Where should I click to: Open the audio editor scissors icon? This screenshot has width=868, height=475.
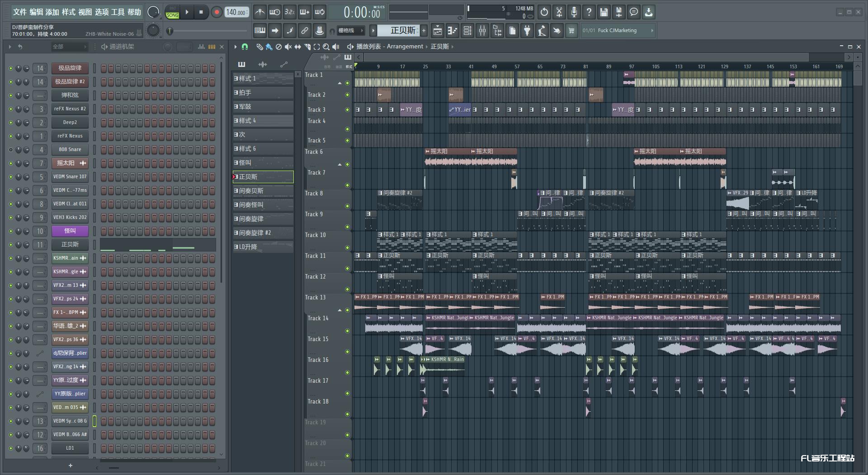(559, 12)
